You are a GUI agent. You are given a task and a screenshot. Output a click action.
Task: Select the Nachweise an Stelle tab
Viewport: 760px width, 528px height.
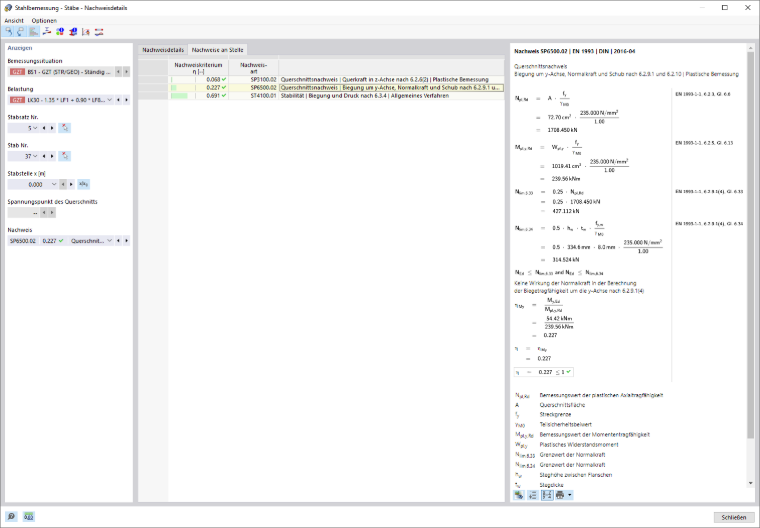218,49
